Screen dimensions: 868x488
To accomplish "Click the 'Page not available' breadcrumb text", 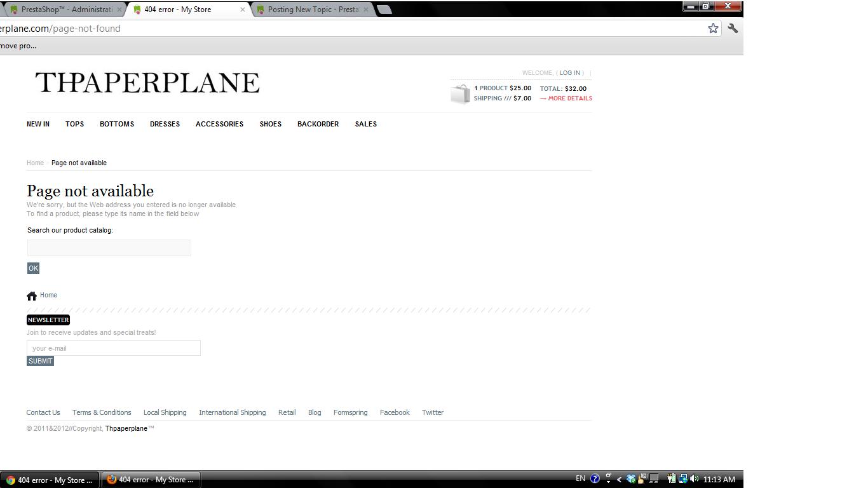I will [79, 163].
